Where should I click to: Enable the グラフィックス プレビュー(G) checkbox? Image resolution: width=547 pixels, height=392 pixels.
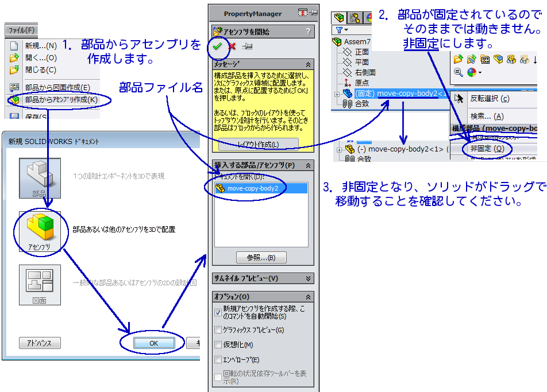click(218, 329)
